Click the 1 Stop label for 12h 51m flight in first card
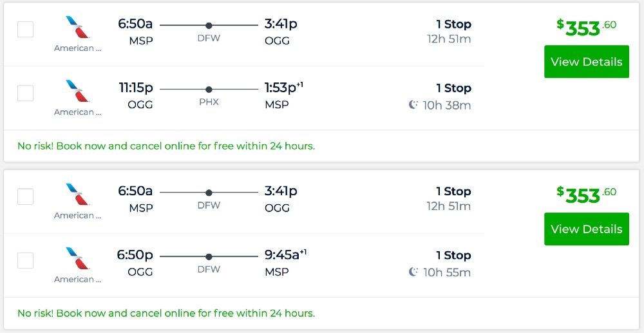 tap(453, 24)
